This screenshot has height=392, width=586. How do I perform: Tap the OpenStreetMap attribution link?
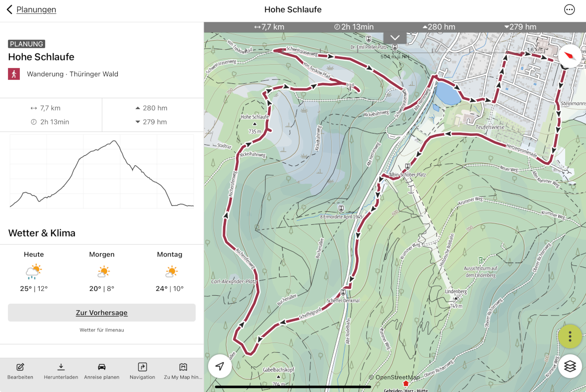[x=397, y=378]
